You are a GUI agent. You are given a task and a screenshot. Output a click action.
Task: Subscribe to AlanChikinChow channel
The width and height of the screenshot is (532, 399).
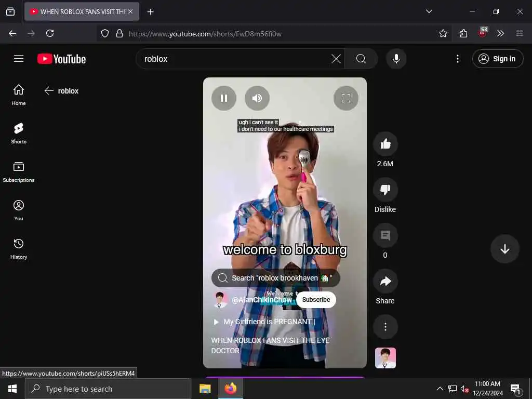pos(316,300)
